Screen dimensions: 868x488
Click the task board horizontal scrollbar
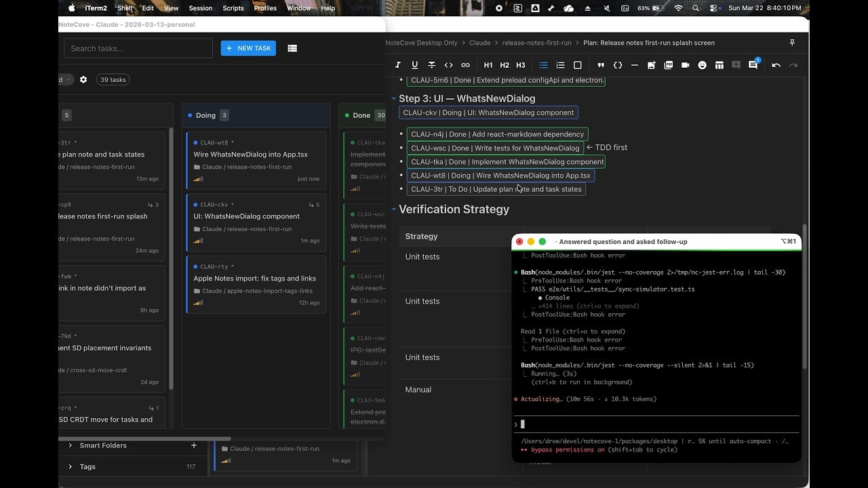tap(144, 439)
